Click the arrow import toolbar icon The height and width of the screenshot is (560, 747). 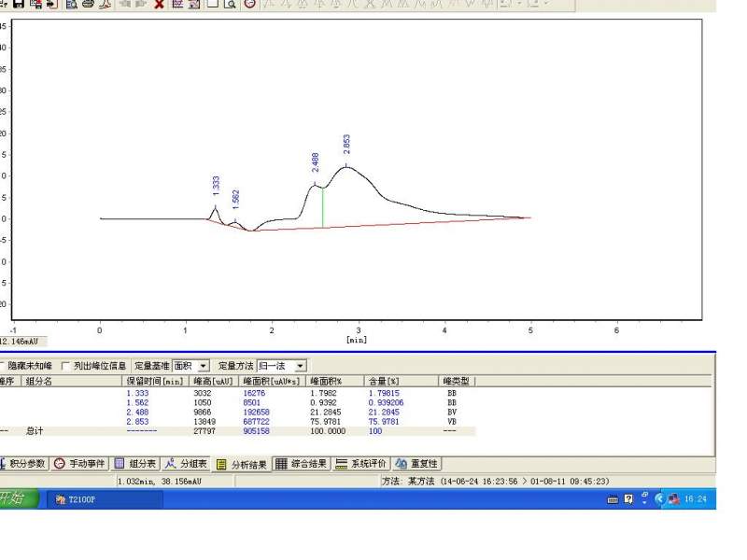[52, 4]
